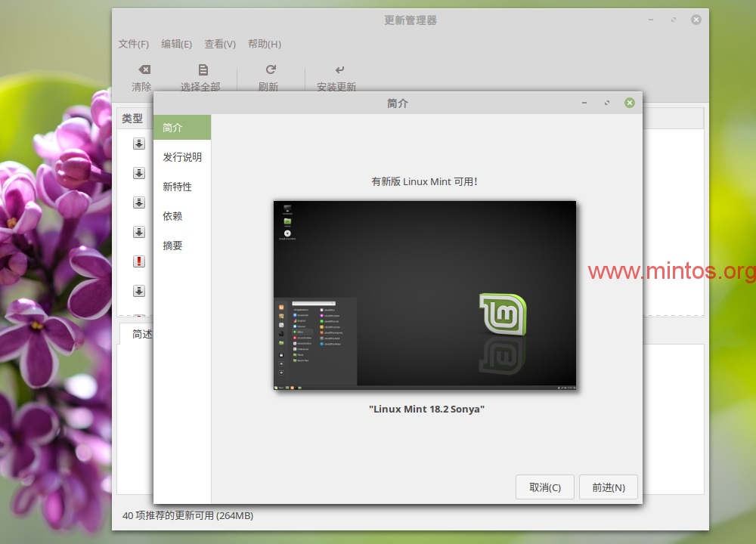Screen dimensions: 756x544
Task: Open the 编辑(E) menu in Update Manager
Action: point(176,45)
